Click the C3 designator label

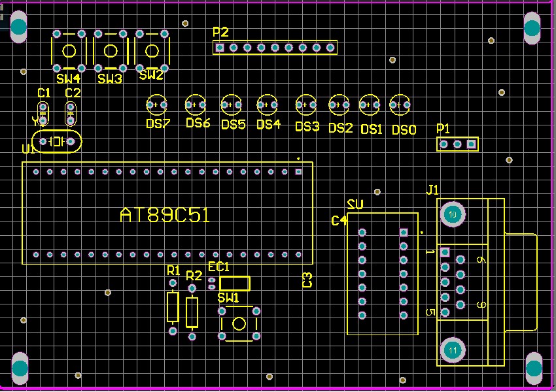tap(307, 280)
